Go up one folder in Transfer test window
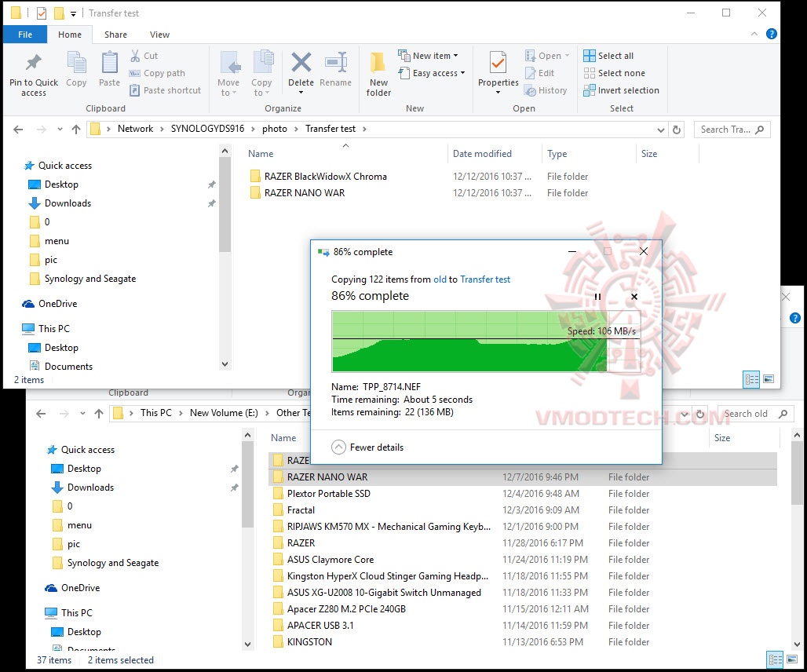 pos(76,130)
